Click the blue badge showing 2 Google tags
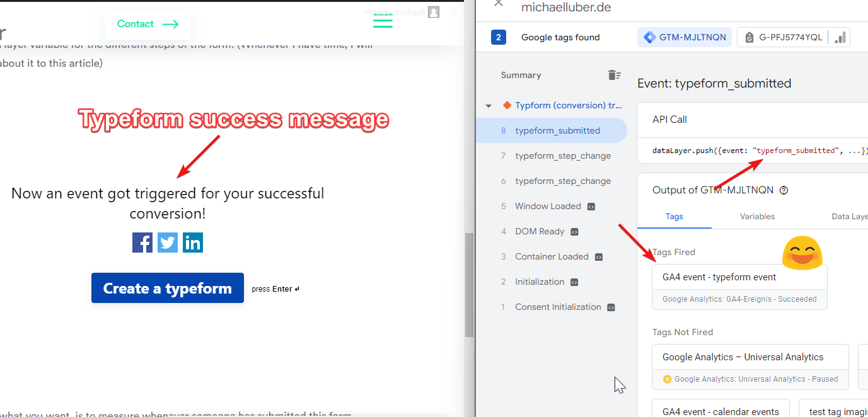The width and height of the screenshot is (868, 417). pos(499,37)
